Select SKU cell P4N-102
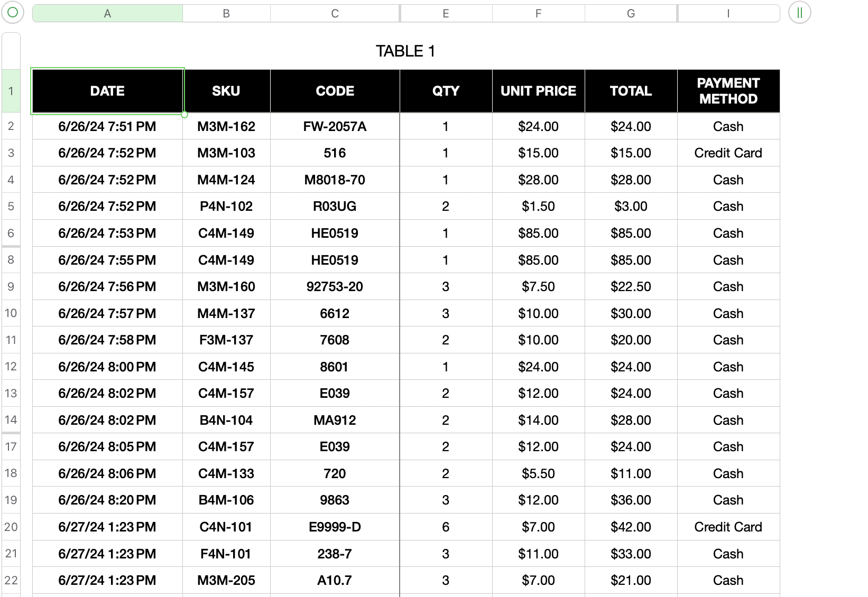 point(226,207)
